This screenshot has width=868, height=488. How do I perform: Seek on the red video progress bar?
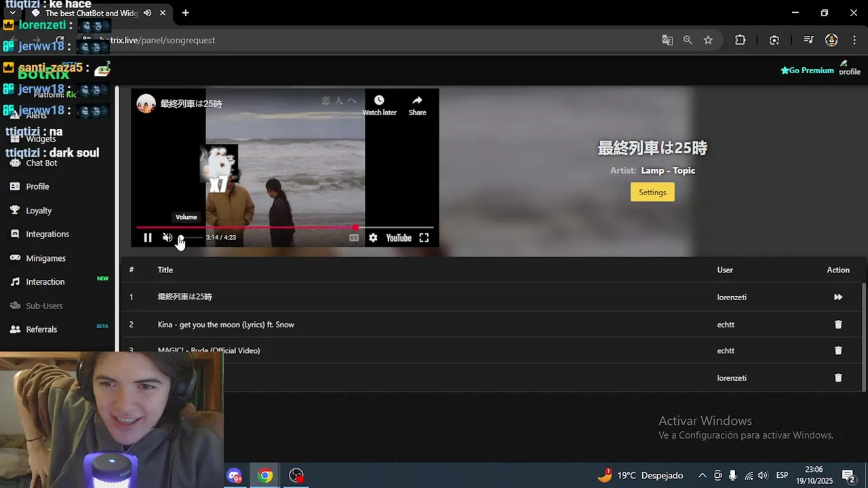285,228
